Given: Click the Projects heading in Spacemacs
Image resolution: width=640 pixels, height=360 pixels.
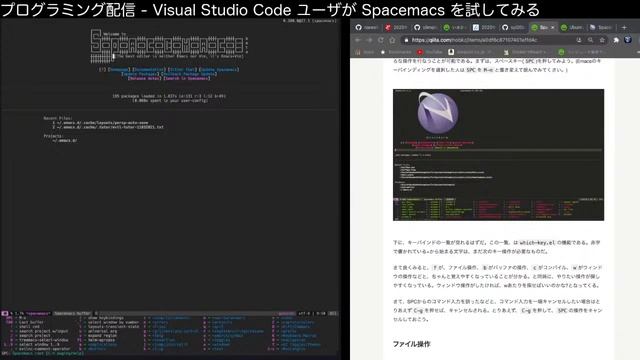Looking at the screenshot, I should pos(53,136).
